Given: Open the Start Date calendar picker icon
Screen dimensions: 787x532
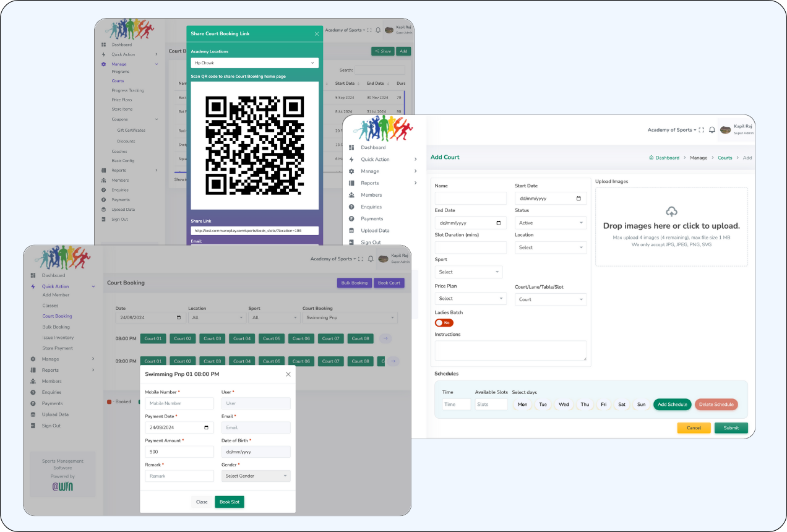Looking at the screenshot, I should 578,199.
